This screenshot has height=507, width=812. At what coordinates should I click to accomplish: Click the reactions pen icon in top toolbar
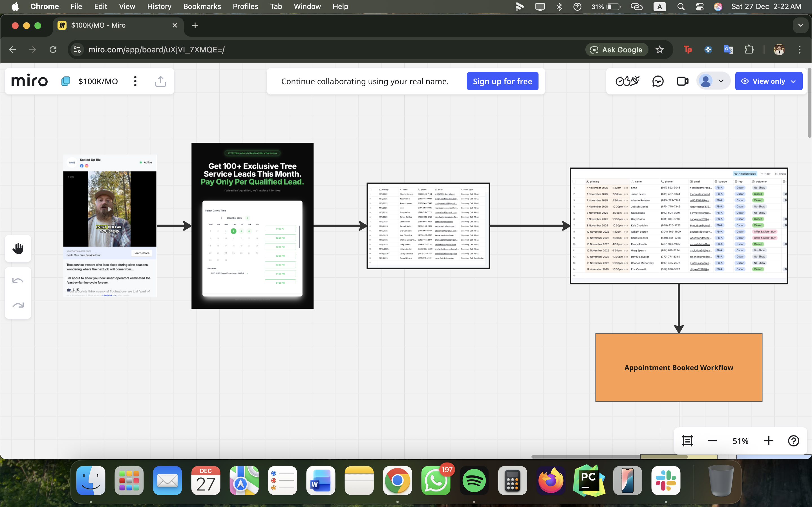pos(627,81)
